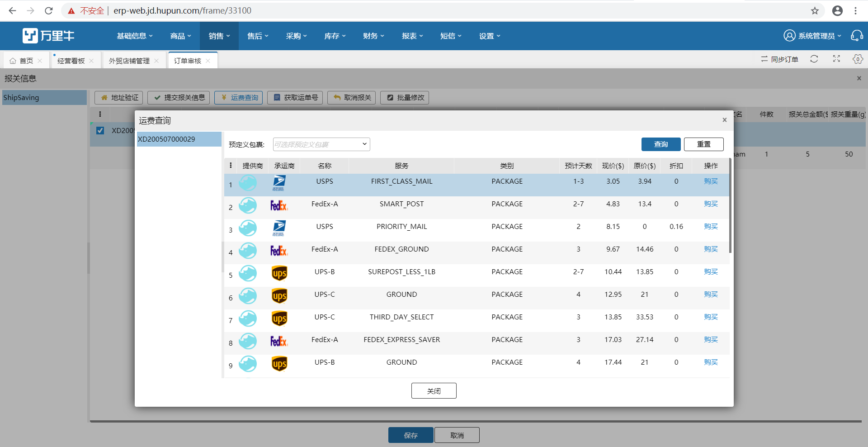Click provider icon in row 5
Screen dimensions: 868x447
click(x=248, y=273)
